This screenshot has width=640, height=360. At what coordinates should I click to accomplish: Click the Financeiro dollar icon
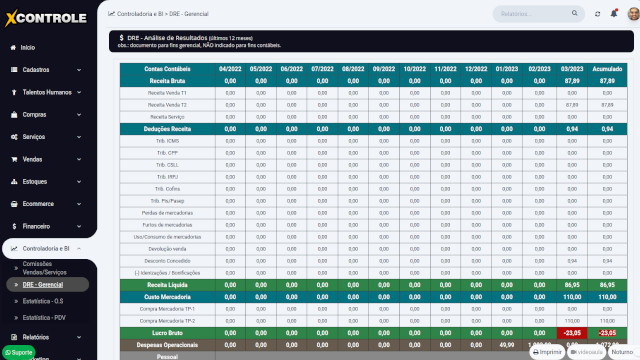pyautogui.click(x=14, y=226)
